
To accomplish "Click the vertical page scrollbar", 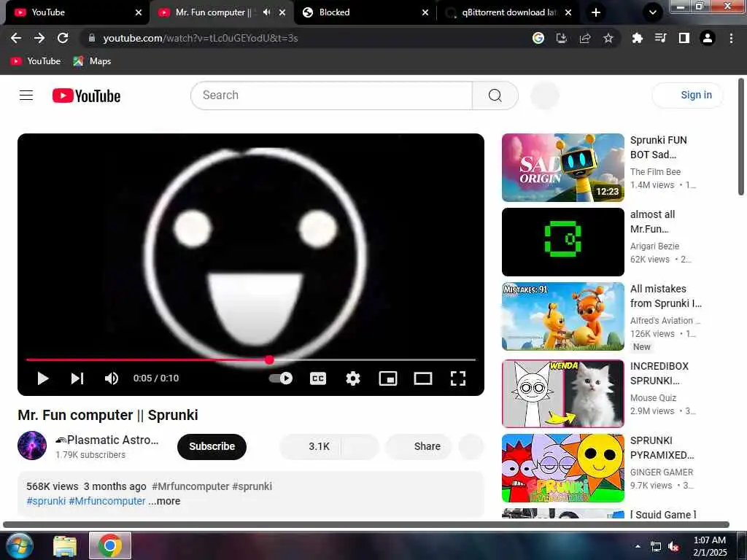I will pyautogui.click(x=741, y=137).
